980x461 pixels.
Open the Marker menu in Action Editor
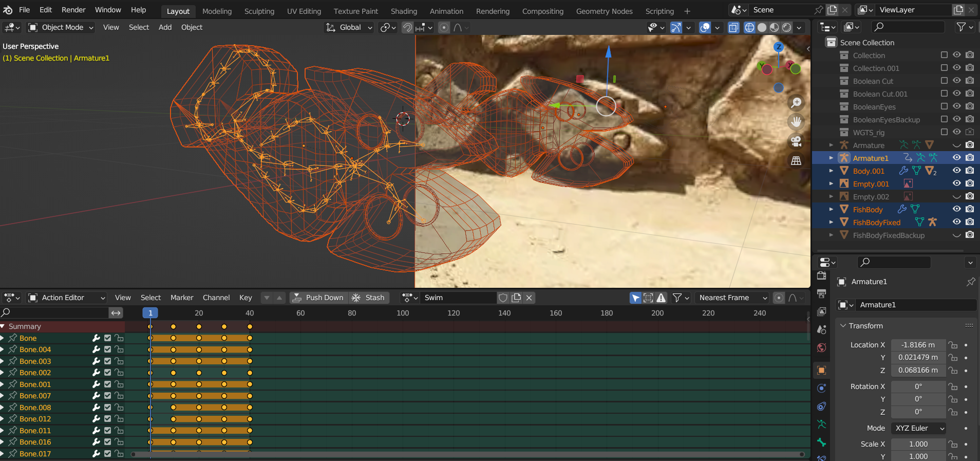(182, 298)
